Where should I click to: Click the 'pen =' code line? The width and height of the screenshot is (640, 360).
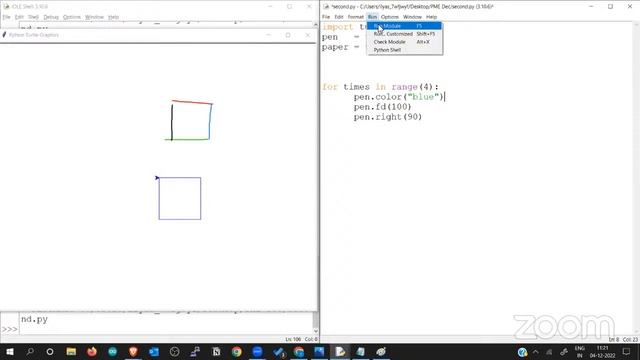[x=340, y=37]
